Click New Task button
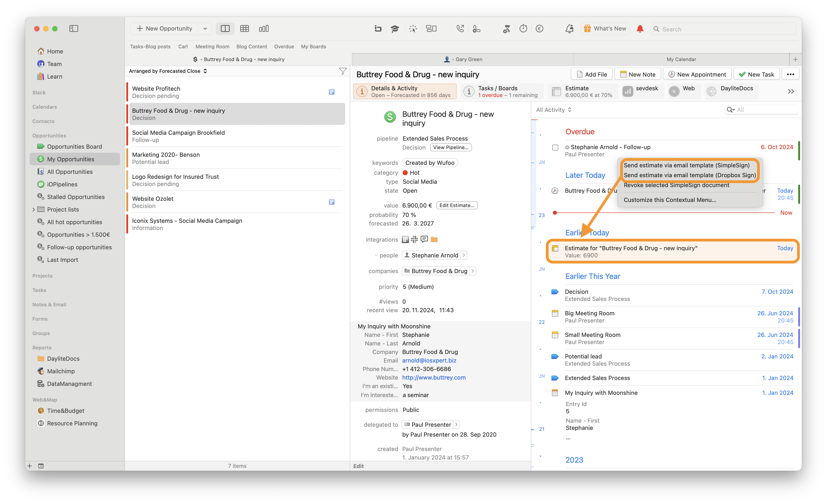Image resolution: width=827 pixels, height=504 pixels. tap(756, 74)
